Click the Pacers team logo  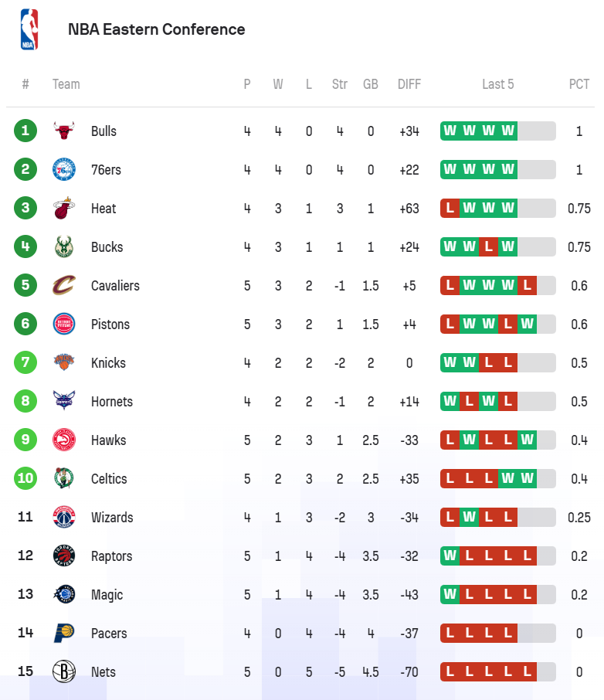(64, 633)
